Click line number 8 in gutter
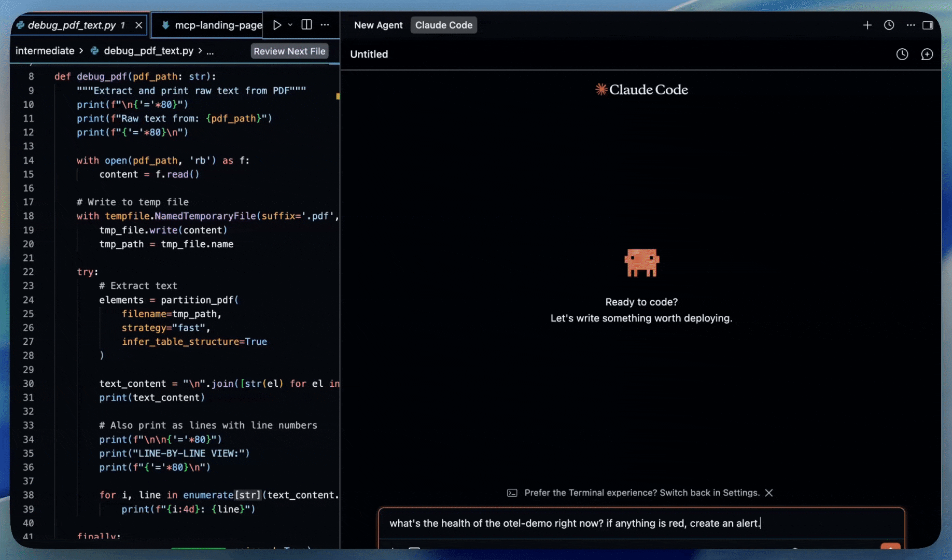The width and height of the screenshot is (952, 560). [31, 76]
